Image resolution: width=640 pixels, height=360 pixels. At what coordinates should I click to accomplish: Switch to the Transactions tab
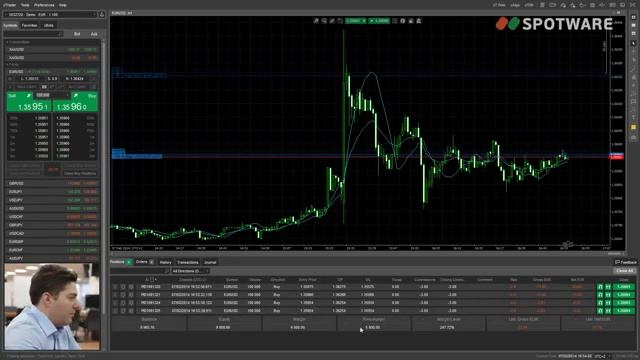pyautogui.click(x=188, y=262)
